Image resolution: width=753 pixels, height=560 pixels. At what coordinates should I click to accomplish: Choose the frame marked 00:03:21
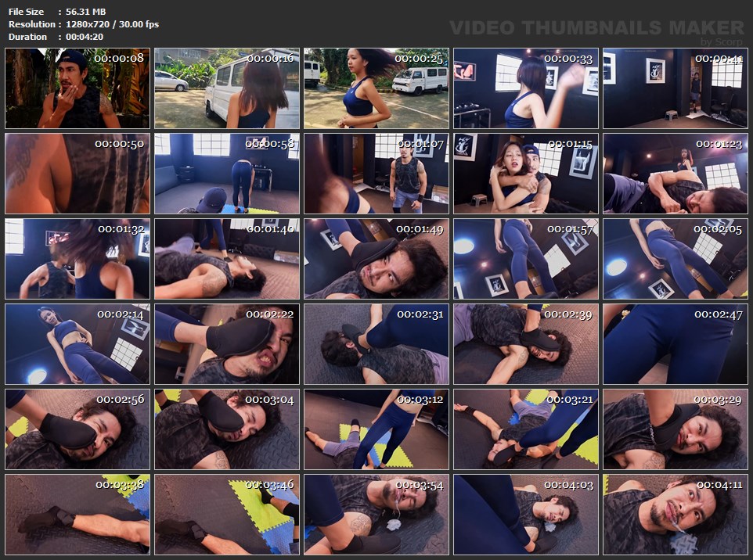[526, 429]
